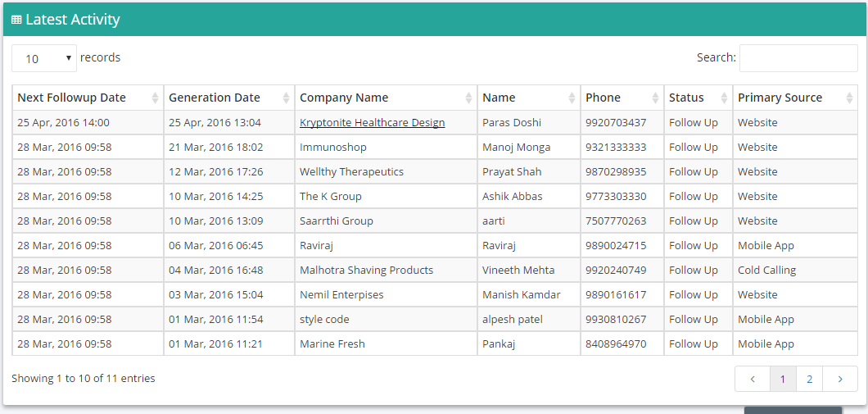Image resolution: width=868 pixels, height=414 pixels.
Task: Select the Immunoshop row company cell
Action: 386,148
